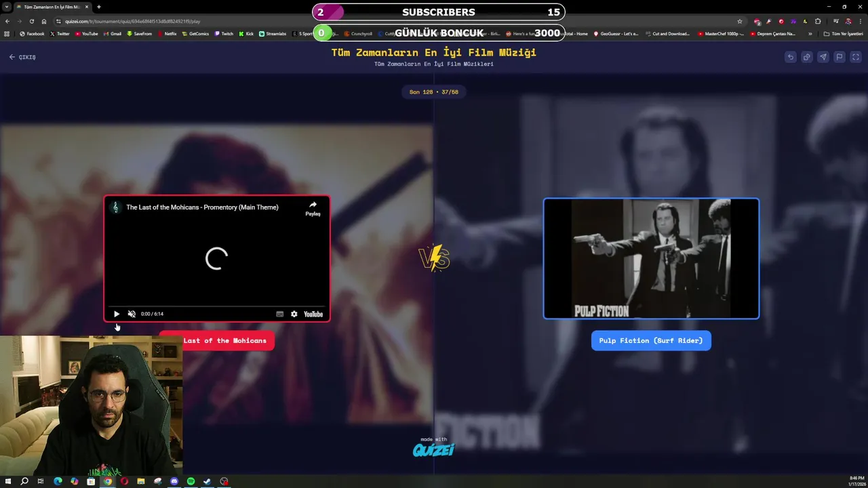Open a new browser tab
This screenshot has height=488, width=868.
99,7
